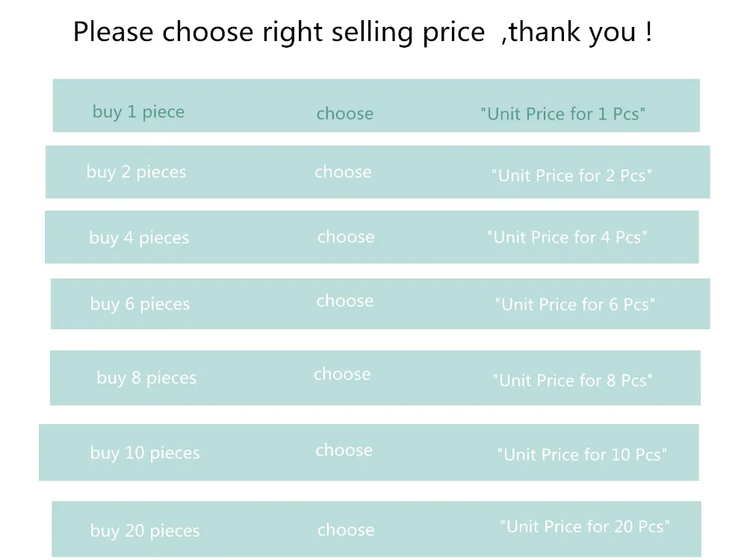Image resolution: width=747 pixels, height=560 pixels.
Task: Select 'choose' in the 20 pieces row
Action: click(346, 530)
